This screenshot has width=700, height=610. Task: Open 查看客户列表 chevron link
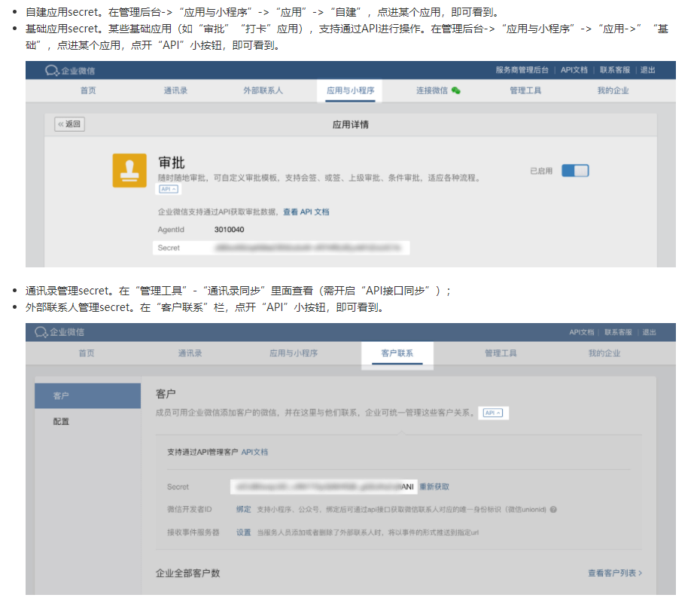tap(615, 573)
